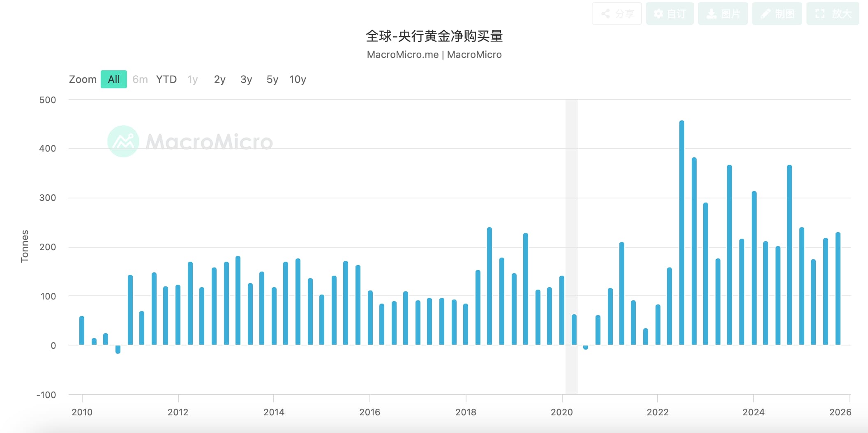The height and width of the screenshot is (433, 868).
Task: Select the 1y zoom range
Action: coord(193,79)
